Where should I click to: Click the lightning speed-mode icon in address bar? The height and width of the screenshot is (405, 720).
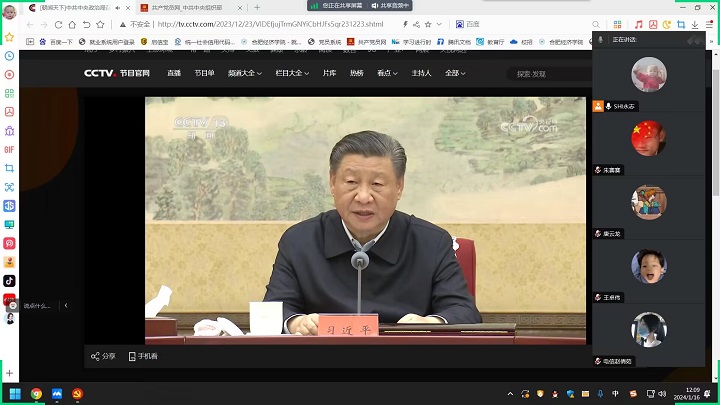405,24
